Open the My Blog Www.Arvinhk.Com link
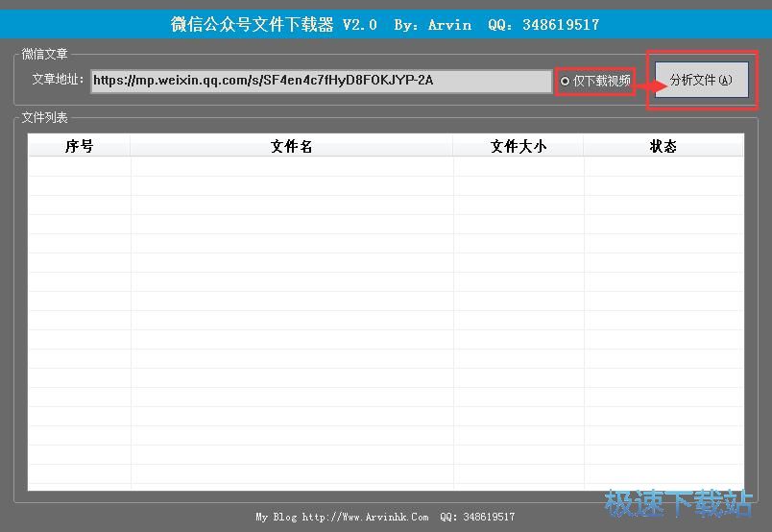 point(342,517)
